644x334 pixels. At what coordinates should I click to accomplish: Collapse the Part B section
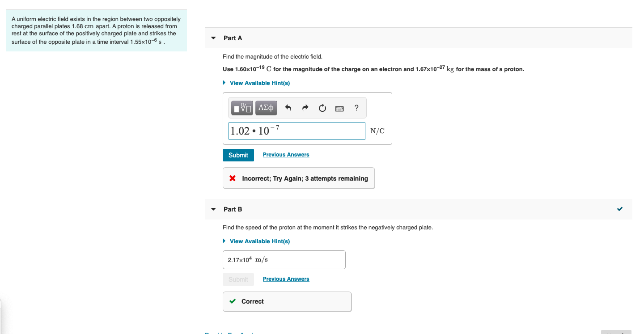pos(213,209)
